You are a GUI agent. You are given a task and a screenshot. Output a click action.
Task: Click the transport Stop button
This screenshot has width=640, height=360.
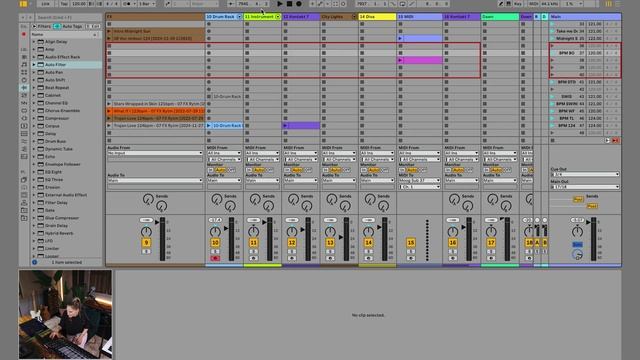(x=289, y=4)
